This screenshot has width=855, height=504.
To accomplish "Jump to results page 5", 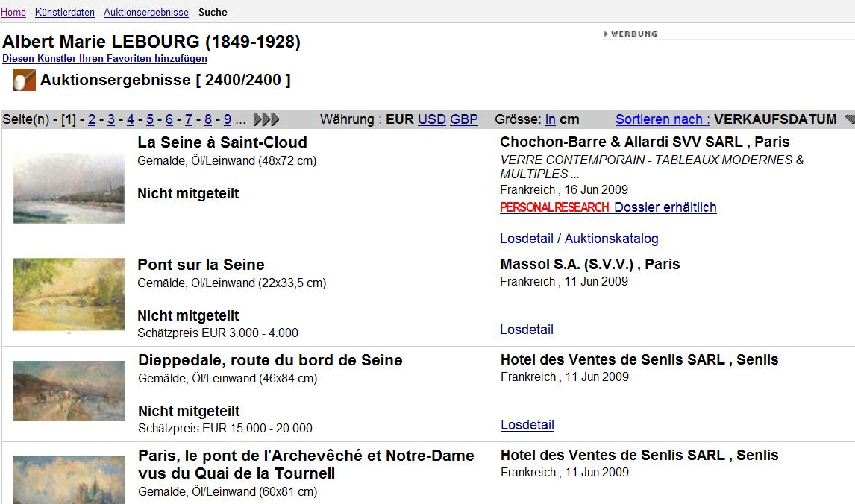I will pos(150,119).
